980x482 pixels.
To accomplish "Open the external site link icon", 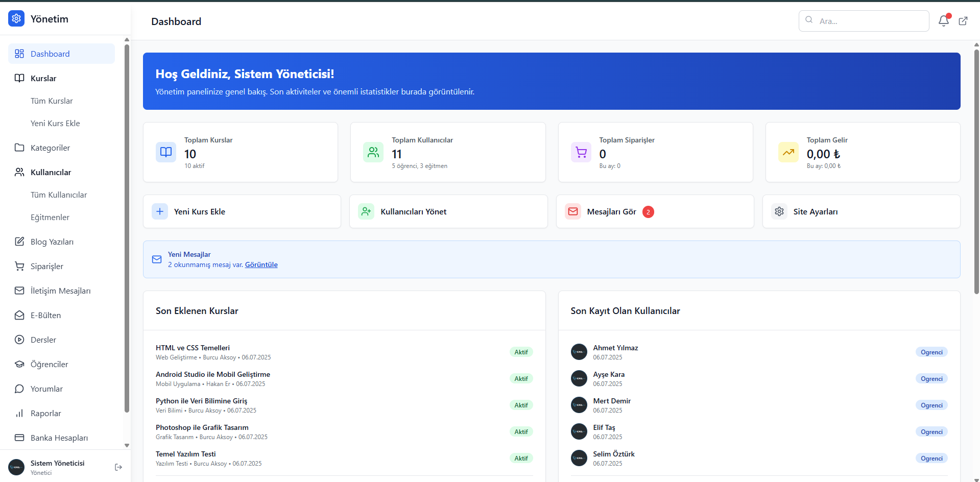I will pyautogui.click(x=963, y=21).
